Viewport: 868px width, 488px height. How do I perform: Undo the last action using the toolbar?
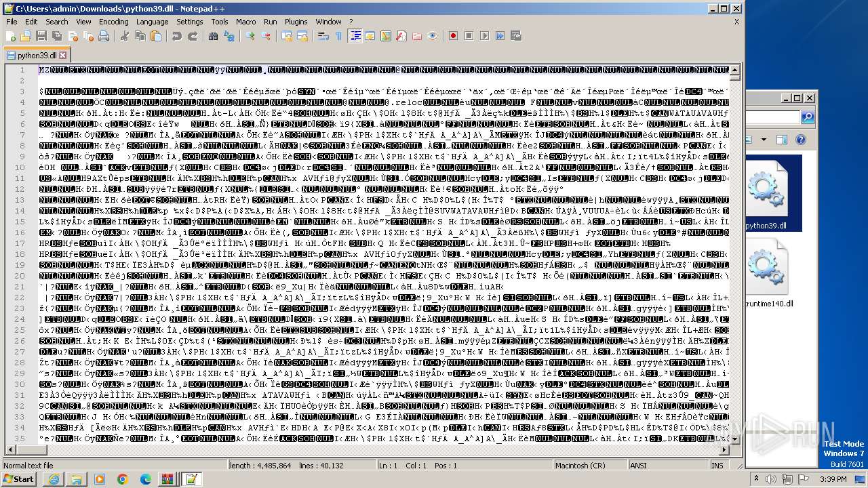176,36
